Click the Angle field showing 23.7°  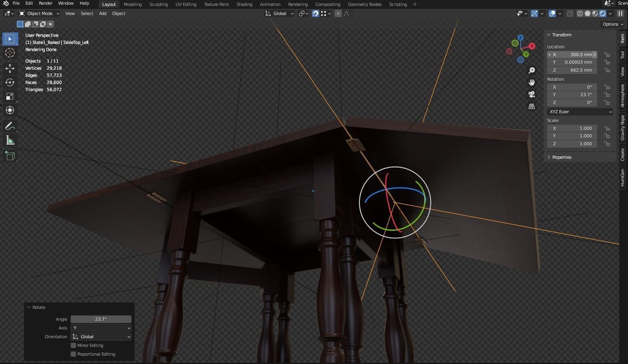coord(101,319)
